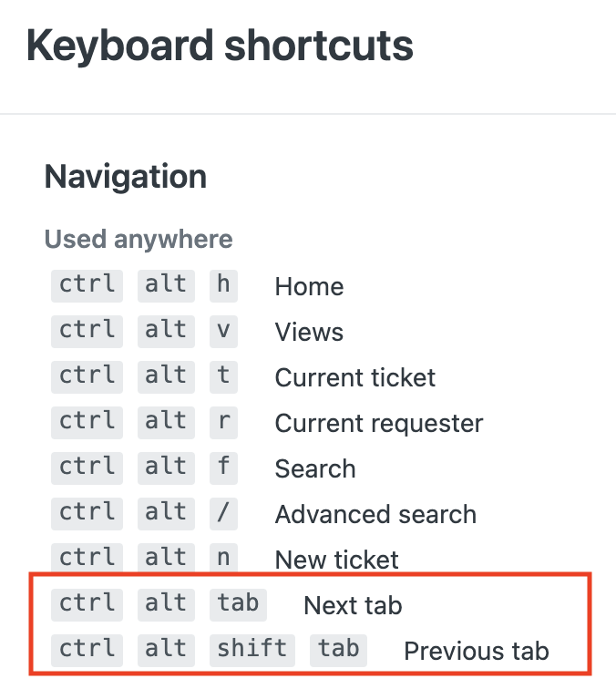Select the 'r' key badge
Viewport: 616px width, 689px height.
click(223, 421)
